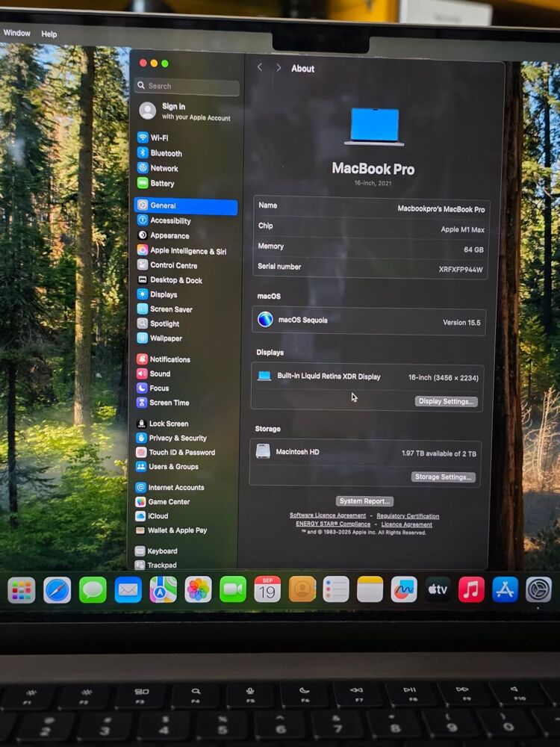Open Safari from the Dock
The image size is (560, 747).
[x=57, y=590]
